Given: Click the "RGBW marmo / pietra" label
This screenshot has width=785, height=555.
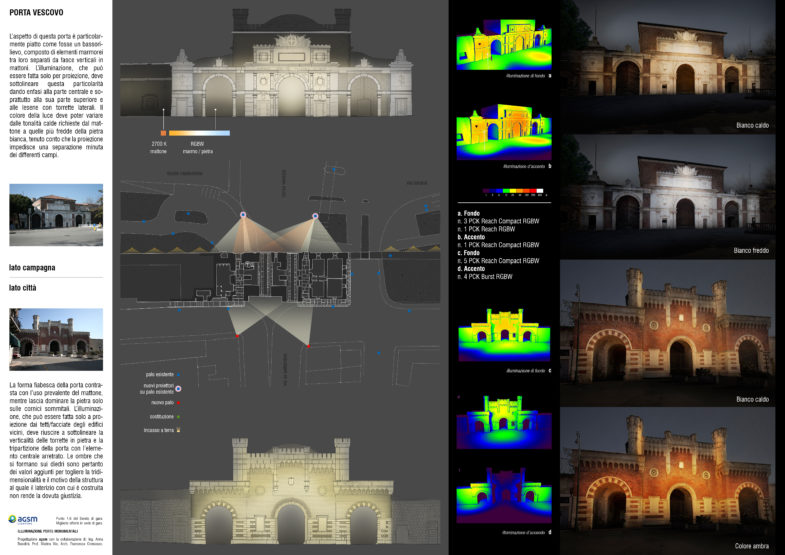Looking at the screenshot, I should (197, 147).
